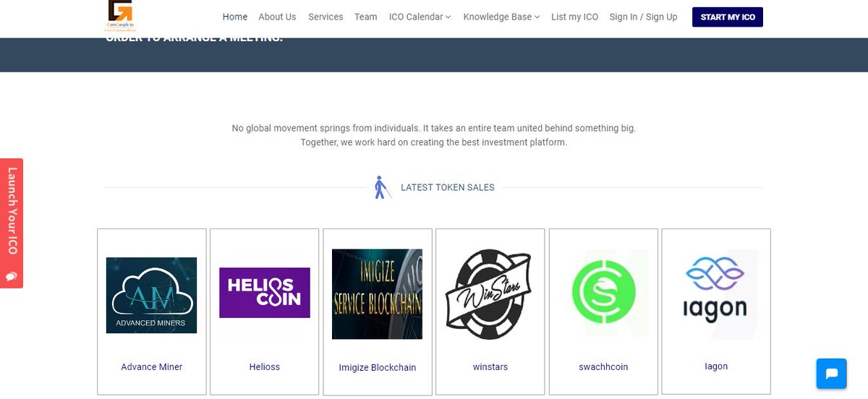
Task: Click the Advance Miner title link
Action: pos(152,366)
